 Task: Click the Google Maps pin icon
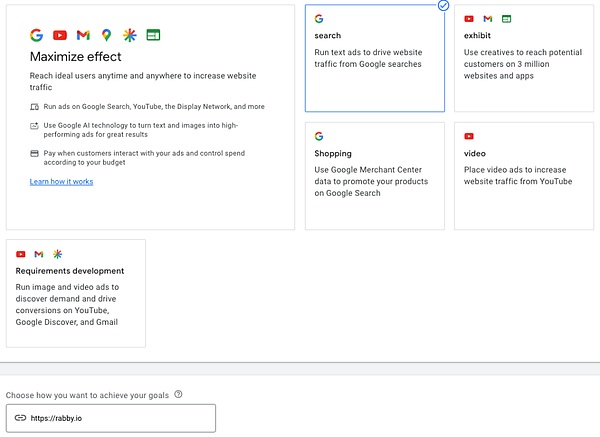(106, 35)
